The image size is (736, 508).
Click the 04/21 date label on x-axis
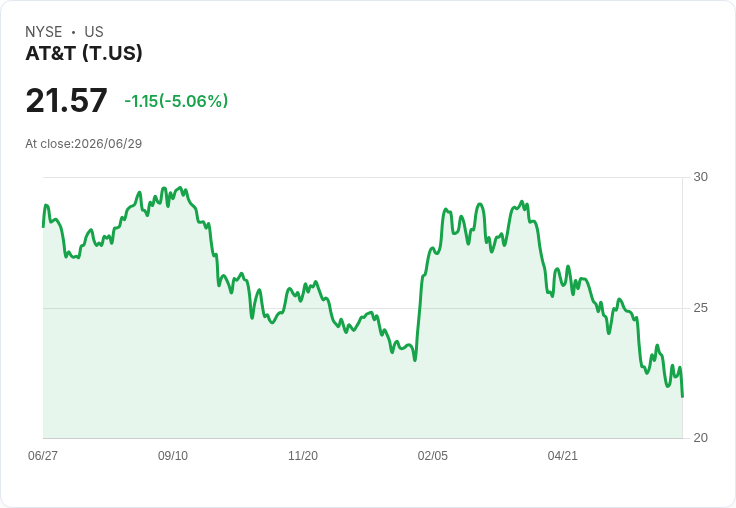562,455
